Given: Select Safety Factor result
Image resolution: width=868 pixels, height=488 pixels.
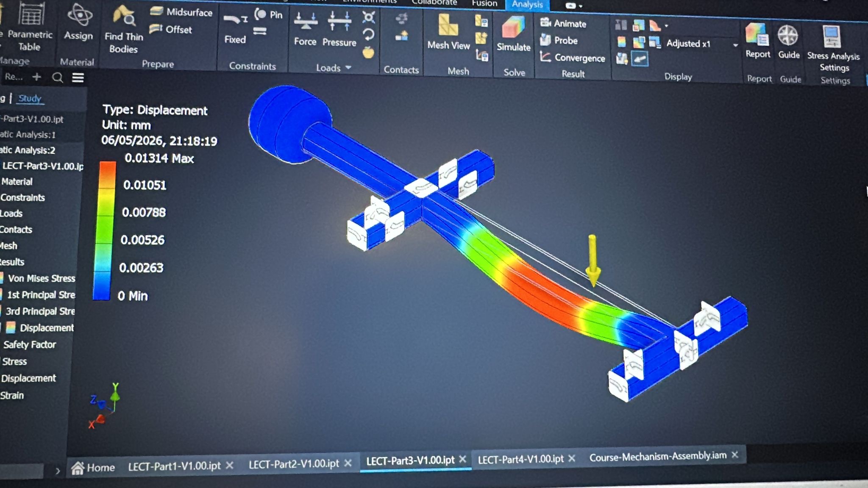Looking at the screenshot, I should point(29,345).
